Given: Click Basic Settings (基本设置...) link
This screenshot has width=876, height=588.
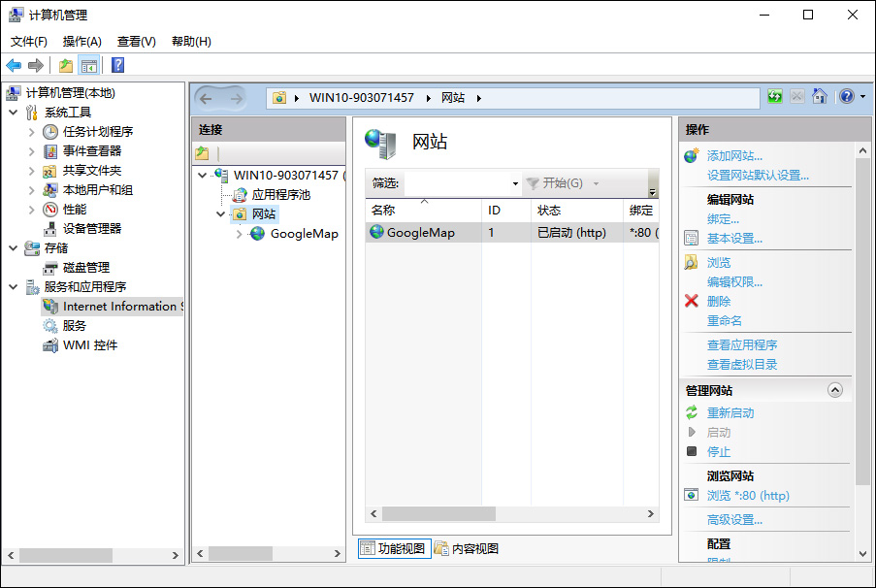Looking at the screenshot, I should click(x=734, y=239).
